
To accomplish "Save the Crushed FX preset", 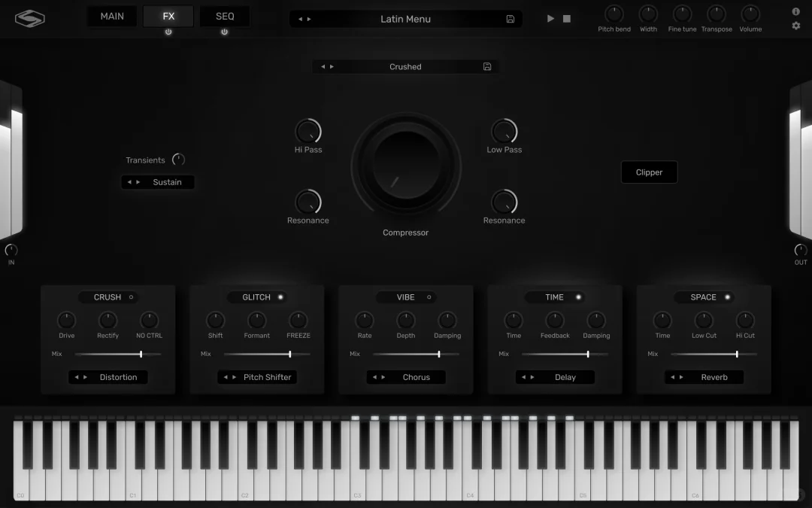I will [486, 66].
